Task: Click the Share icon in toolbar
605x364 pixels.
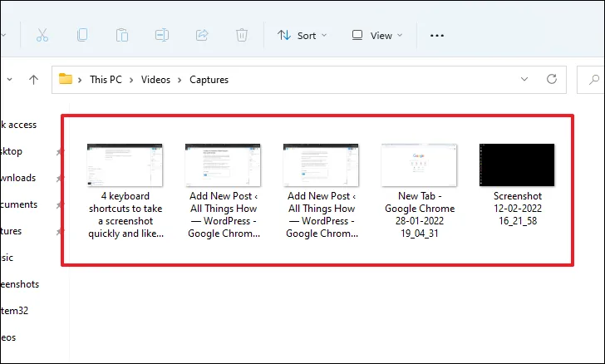Action: click(202, 35)
